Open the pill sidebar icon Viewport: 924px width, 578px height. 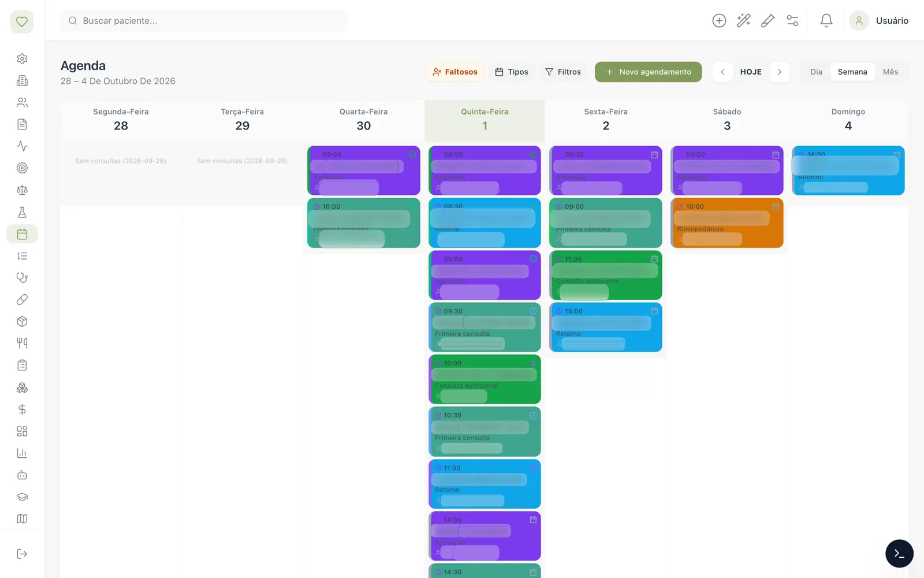pos(22,299)
